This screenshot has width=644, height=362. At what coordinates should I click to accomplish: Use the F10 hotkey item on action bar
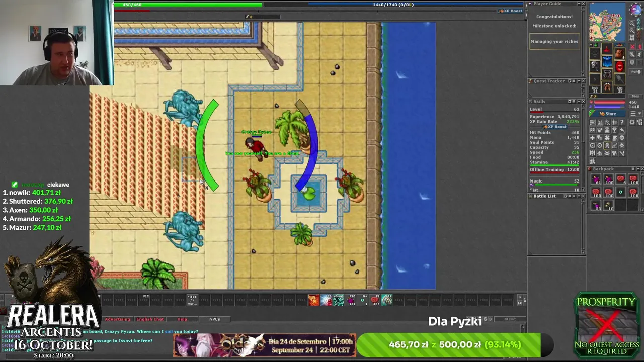click(350, 300)
